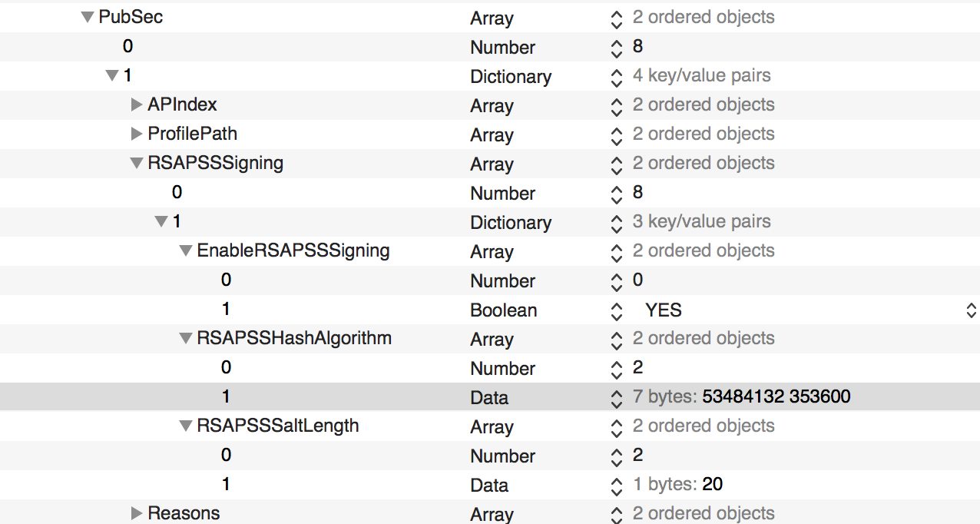Open the Boolean YES value dropdown
Screen dimensions: 980x524
(971, 310)
